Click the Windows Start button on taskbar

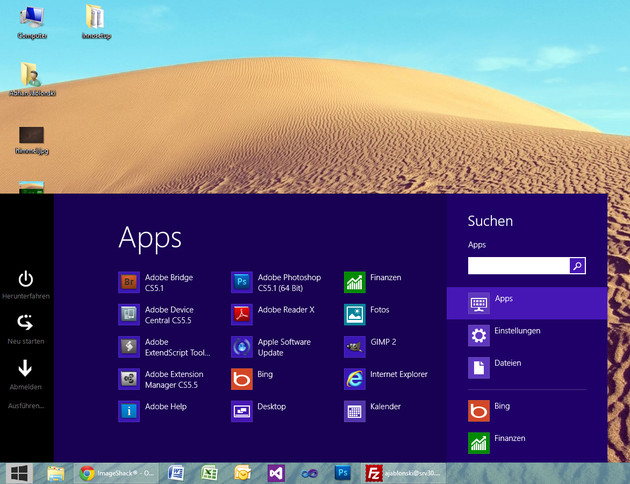point(19,473)
